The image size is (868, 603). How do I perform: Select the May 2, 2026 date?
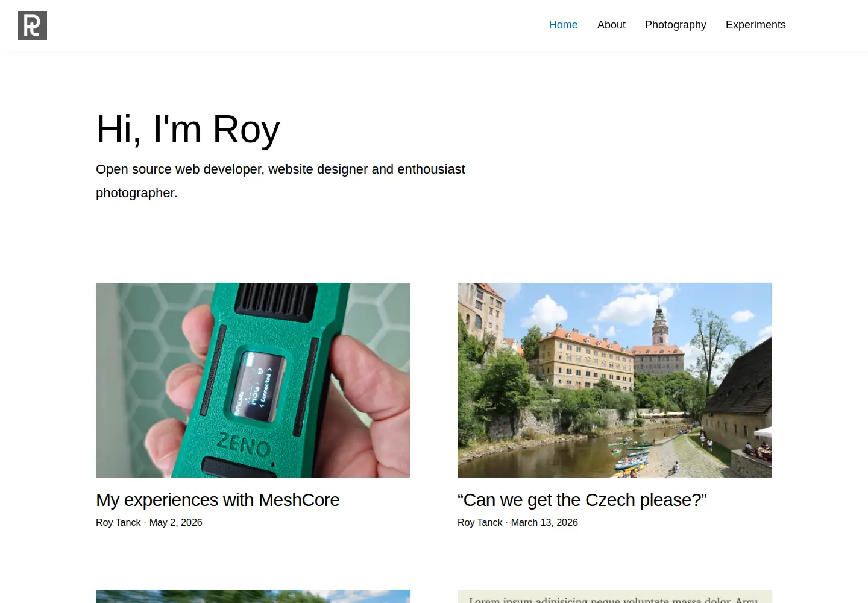click(175, 522)
